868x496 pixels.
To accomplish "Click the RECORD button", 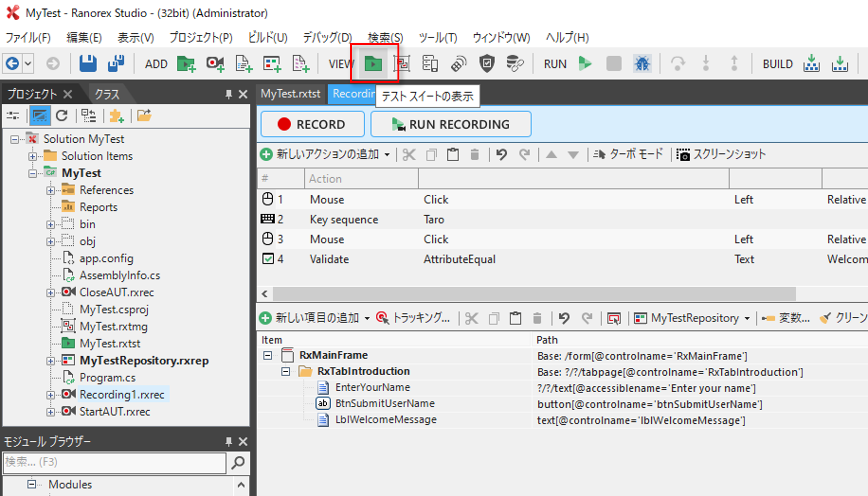I will pos(312,124).
